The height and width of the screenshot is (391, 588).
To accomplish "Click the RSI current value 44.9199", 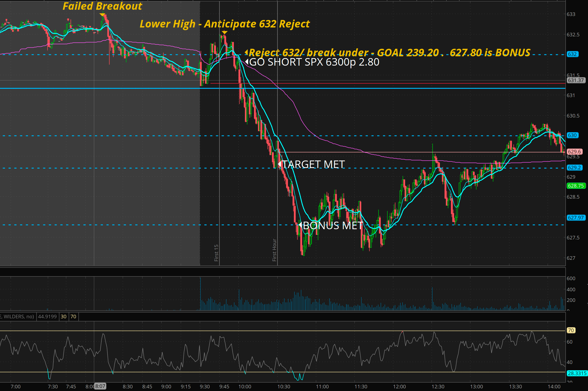I will tap(47, 317).
